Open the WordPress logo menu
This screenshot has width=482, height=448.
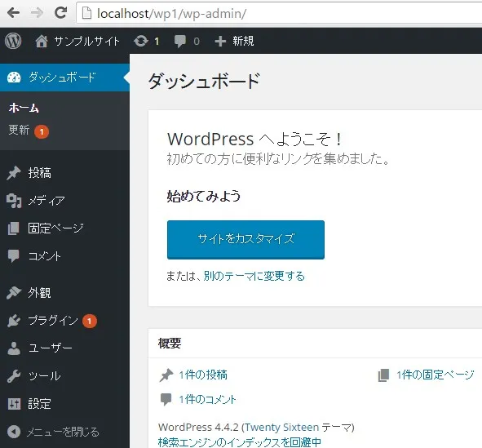click(13, 41)
